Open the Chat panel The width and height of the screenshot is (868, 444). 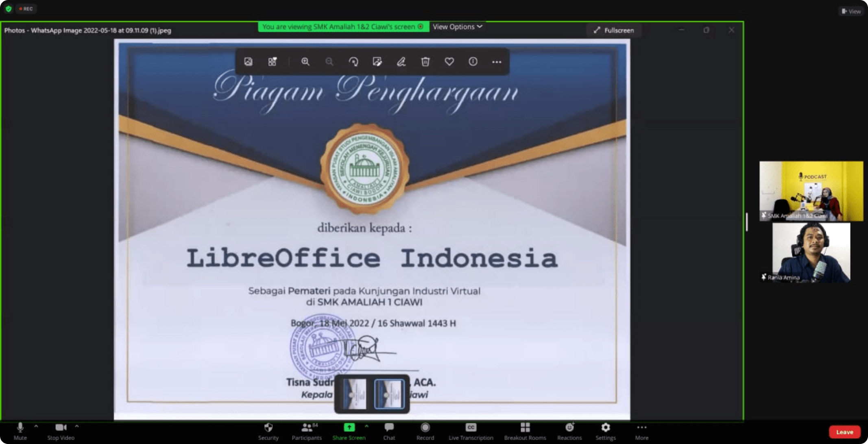point(389,431)
